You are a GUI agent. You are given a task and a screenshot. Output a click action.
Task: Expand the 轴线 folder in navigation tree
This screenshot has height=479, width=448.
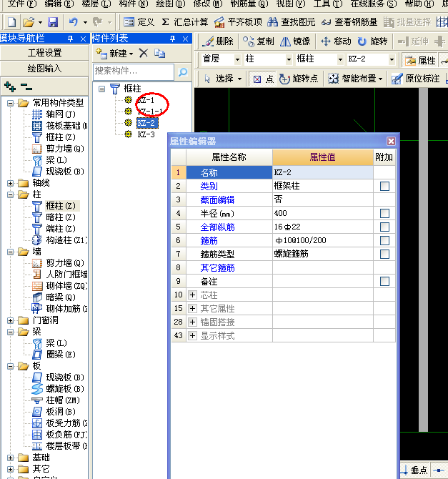(x=11, y=183)
